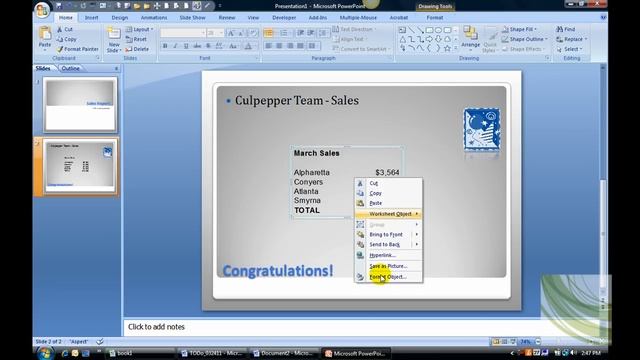
Task: Click Replace in Editing group
Action: point(571,39)
